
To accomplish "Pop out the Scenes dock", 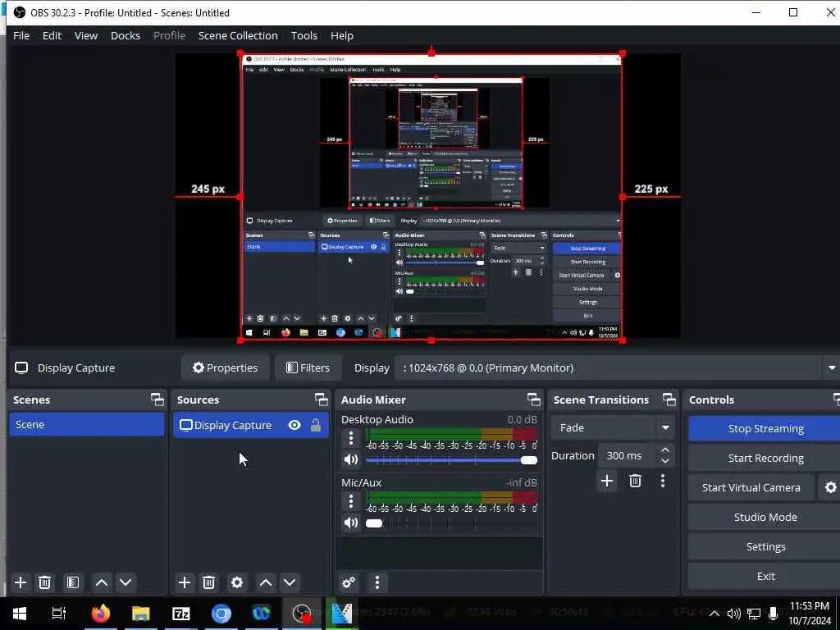I will point(157,399).
